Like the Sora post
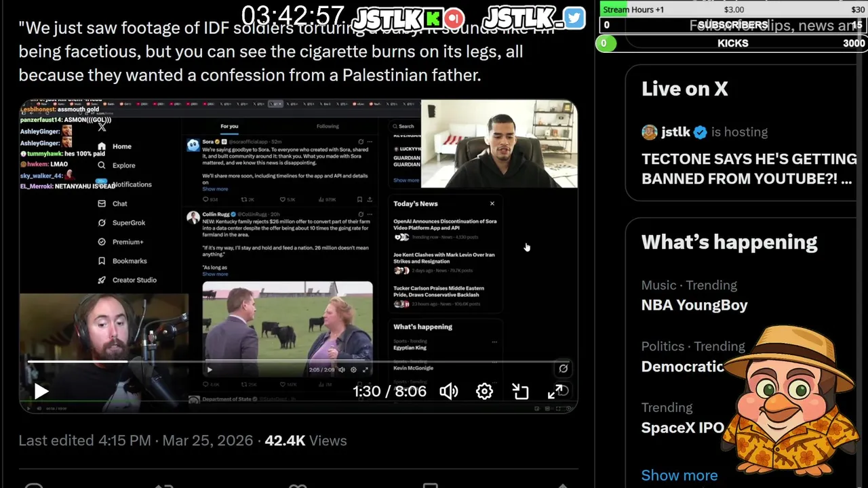The image size is (868, 488). pos(283,199)
